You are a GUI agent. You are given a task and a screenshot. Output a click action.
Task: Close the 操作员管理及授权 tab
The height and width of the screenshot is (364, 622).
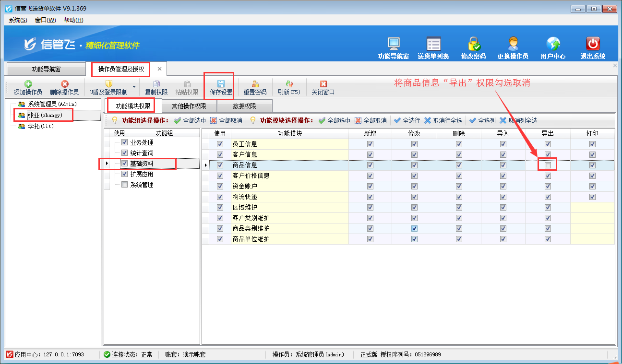click(159, 69)
